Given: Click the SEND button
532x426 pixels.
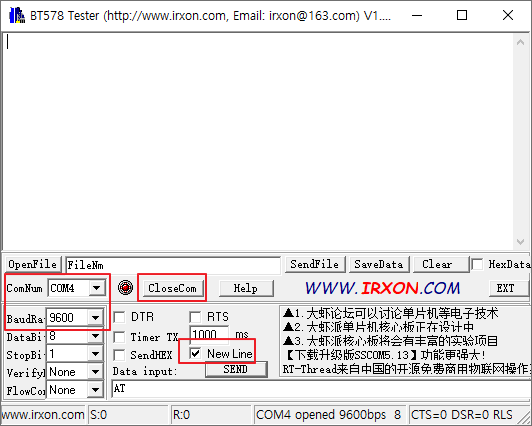Looking at the screenshot, I should click(x=235, y=369).
